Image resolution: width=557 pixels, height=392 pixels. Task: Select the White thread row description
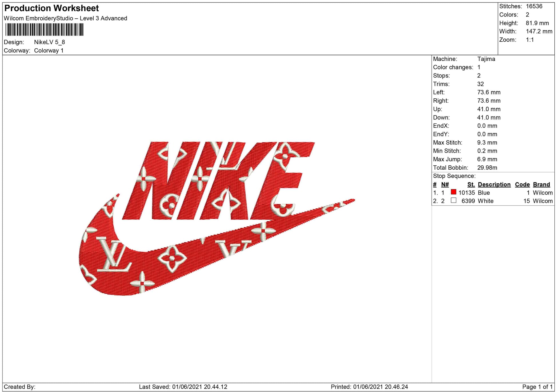485,201
